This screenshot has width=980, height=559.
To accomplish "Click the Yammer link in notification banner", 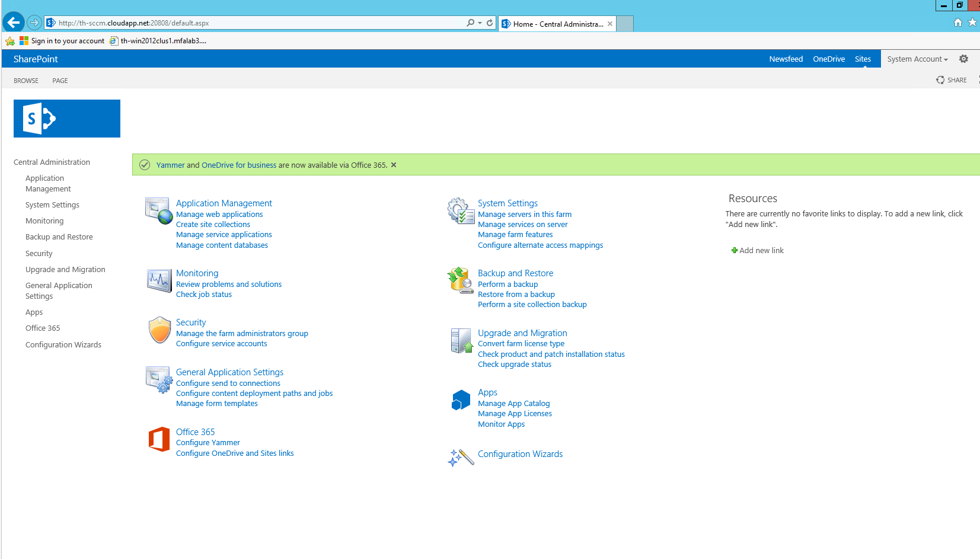I will tap(171, 165).
